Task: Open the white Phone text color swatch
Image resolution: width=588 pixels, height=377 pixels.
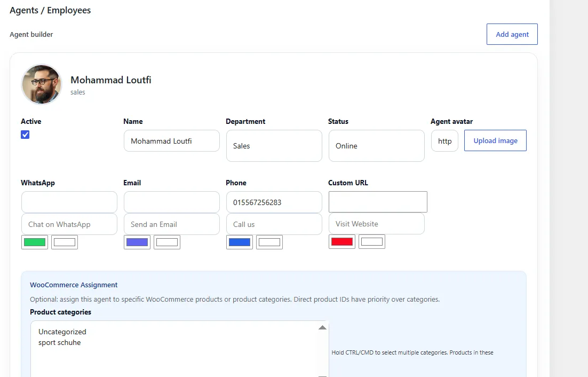Action: coord(269,242)
